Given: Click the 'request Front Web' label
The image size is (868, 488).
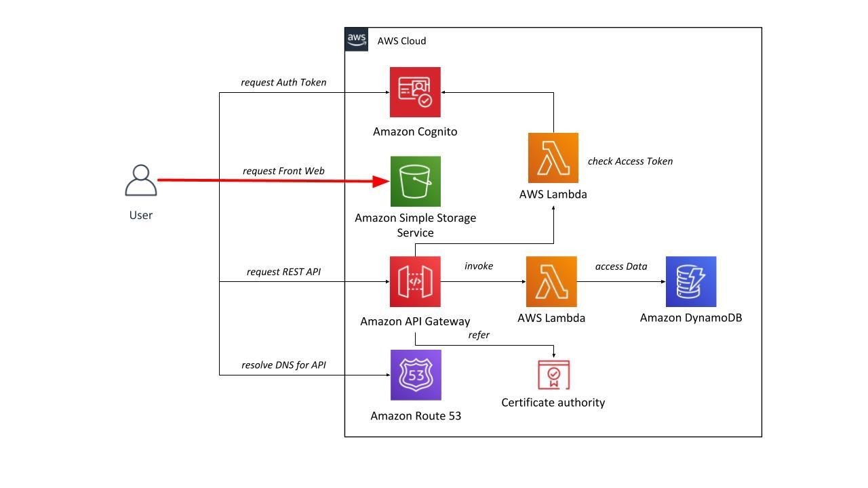Looking at the screenshot, I should click(x=283, y=171).
